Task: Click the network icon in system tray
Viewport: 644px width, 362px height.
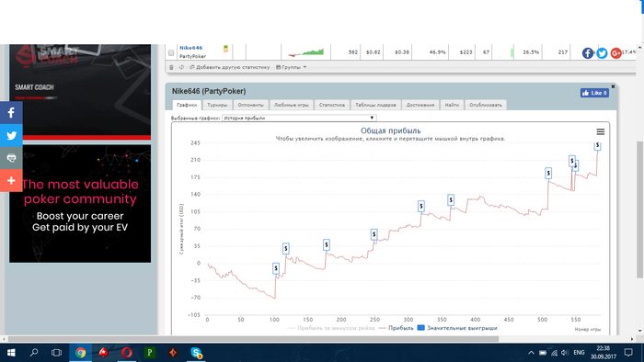Action: click(x=554, y=353)
